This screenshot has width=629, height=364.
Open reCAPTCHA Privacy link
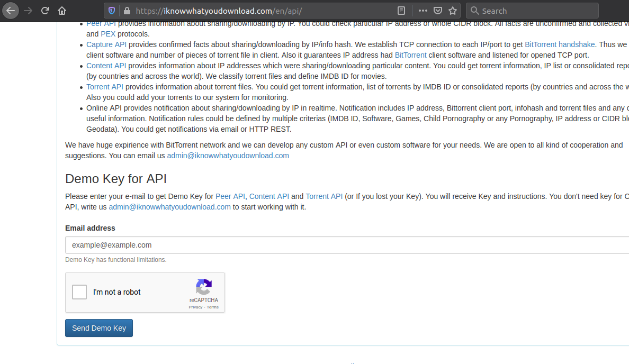[195, 307]
